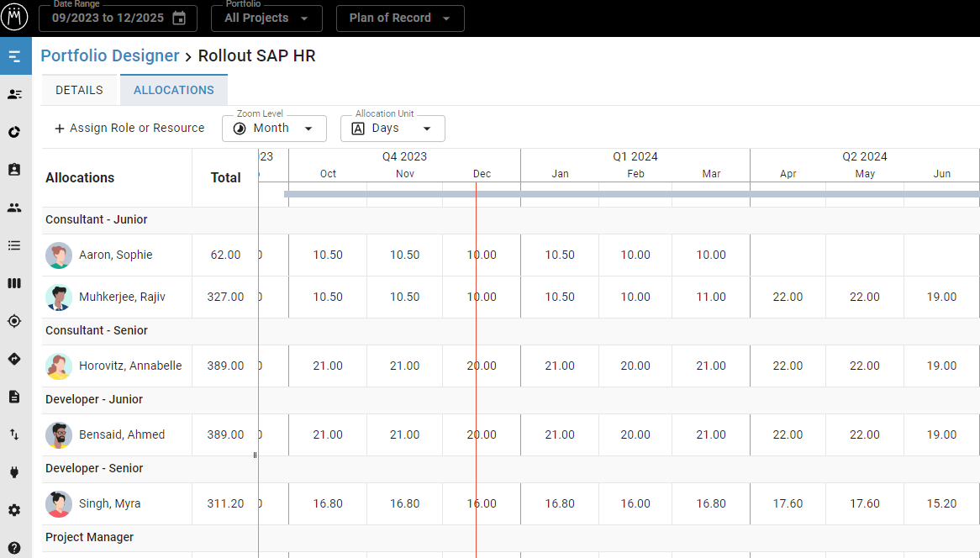Open the board columns sidebar icon
Image resolution: width=980 pixels, height=558 pixels.
coord(14,283)
